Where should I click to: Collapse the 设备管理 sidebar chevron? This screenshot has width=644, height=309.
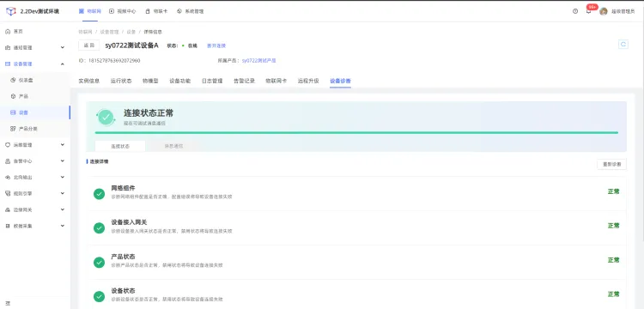click(63, 64)
